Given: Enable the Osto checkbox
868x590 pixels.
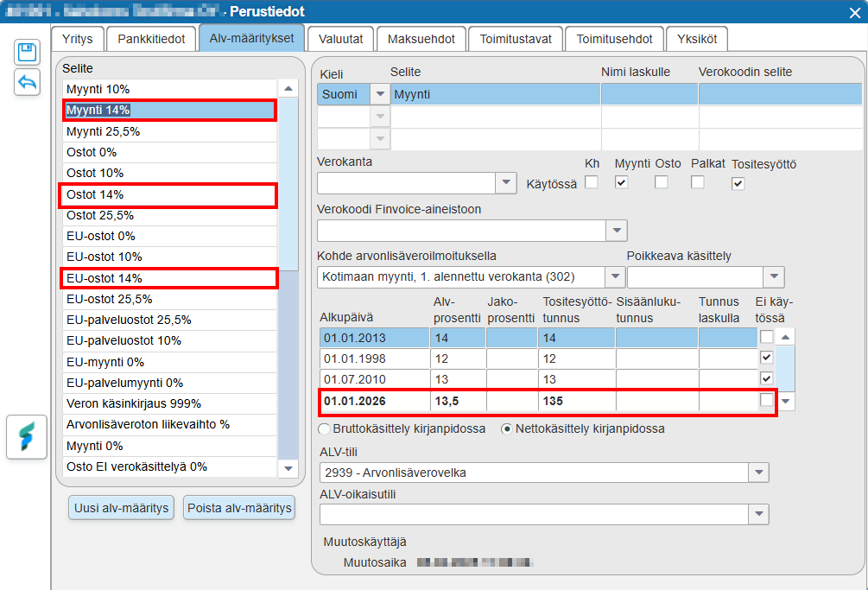Looking at the screenshot, I should [x=661, y=182].
